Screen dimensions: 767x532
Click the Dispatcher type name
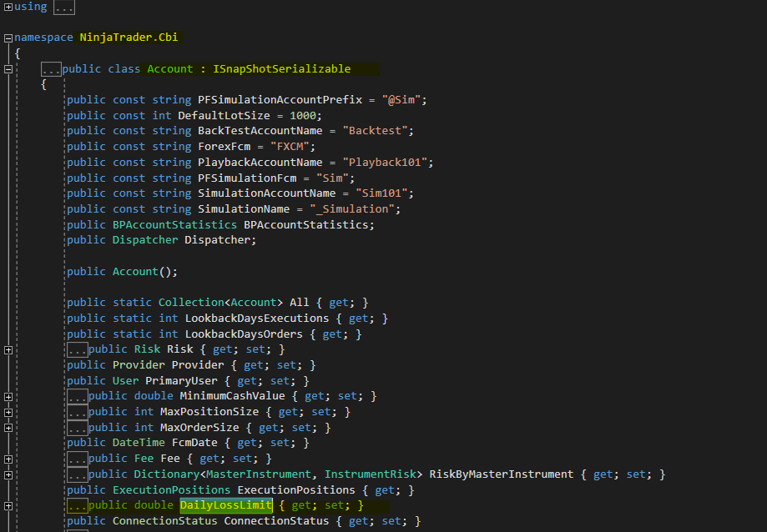145,240
